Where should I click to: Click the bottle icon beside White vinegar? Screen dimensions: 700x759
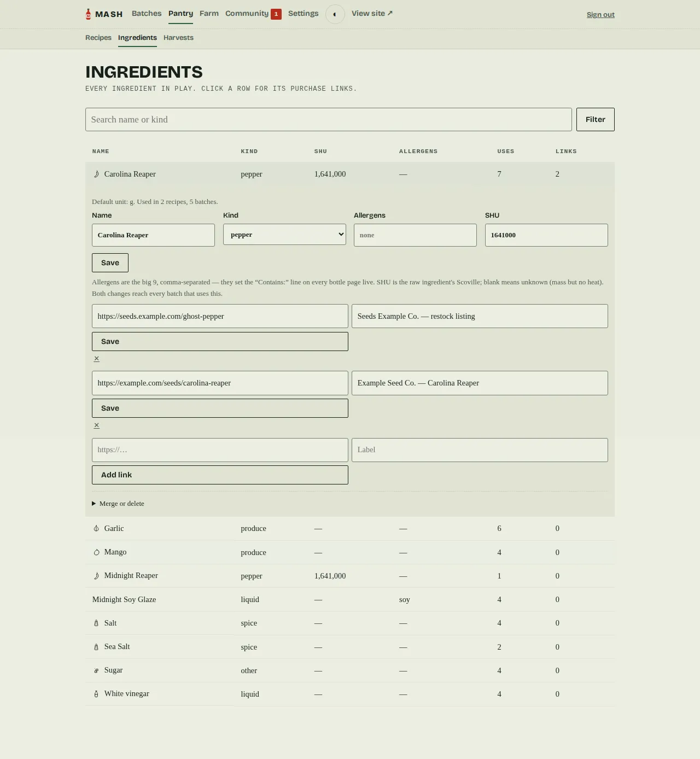click(x=96, y=694)
